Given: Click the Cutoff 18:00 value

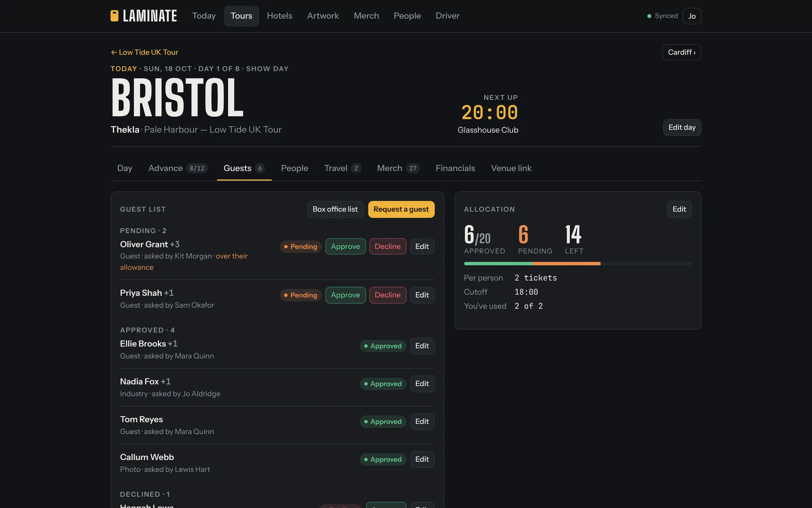Looking at the screenshot, I should tap(526, 292).
